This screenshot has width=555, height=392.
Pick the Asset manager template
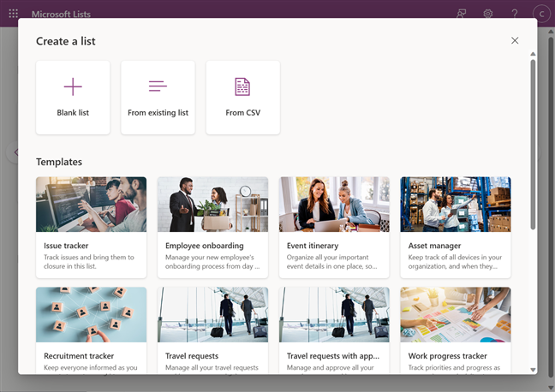[x=456, y=227]
